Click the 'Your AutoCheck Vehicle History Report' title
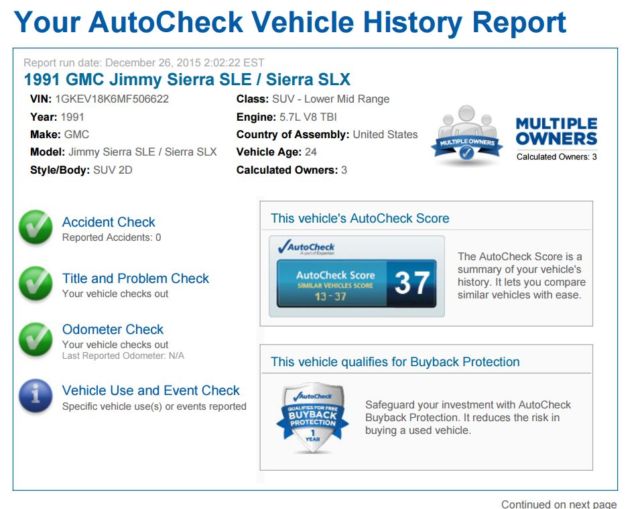 click(x=290, y=22)
